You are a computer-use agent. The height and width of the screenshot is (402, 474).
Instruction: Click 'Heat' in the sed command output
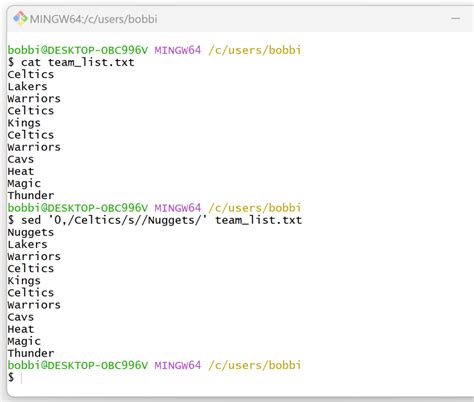[x=21, y=329]
